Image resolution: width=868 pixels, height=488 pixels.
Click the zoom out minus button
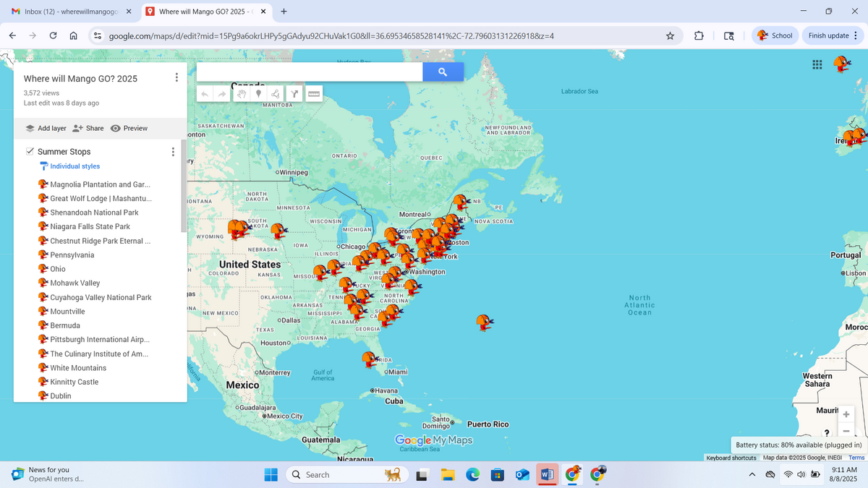coord(846,432)
